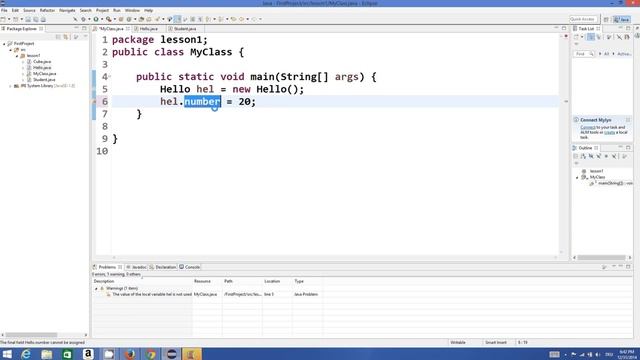
Task: Click the New Java Package toolbar icon
Action: coord(121,19)
